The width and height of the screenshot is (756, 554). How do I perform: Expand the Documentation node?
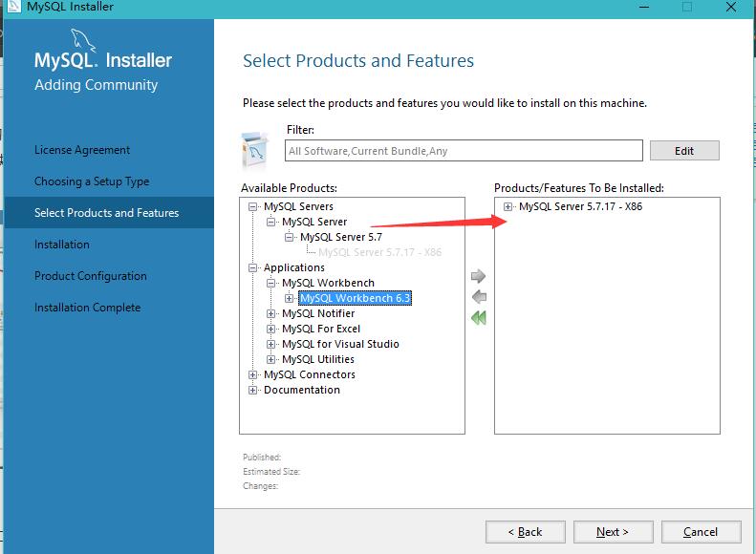[253, 390]
